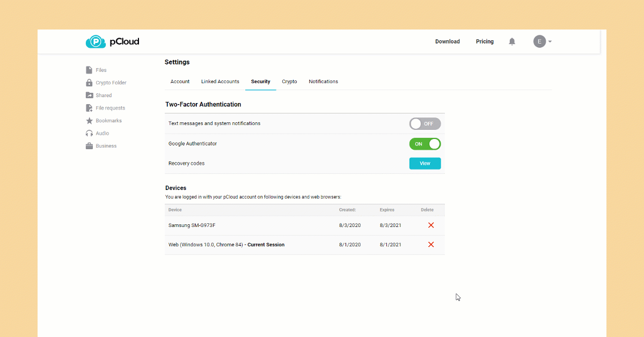The image size is (644, 337).
Task: Click the user avatar with letter E
Action: tap(539, 41)
